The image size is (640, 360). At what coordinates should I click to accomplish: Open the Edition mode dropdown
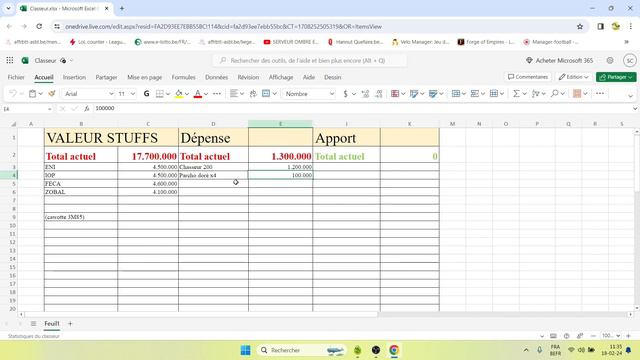pyautogui.click(x=573, y=77)
